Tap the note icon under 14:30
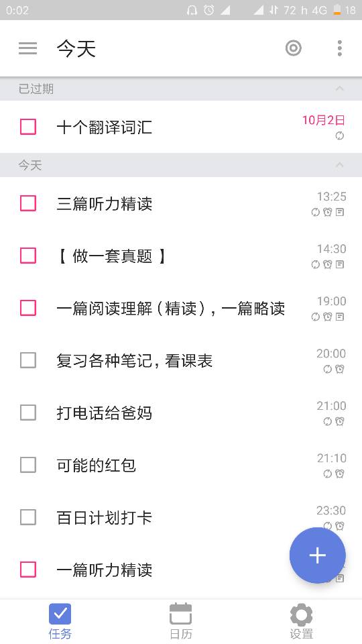 [340, 264]
